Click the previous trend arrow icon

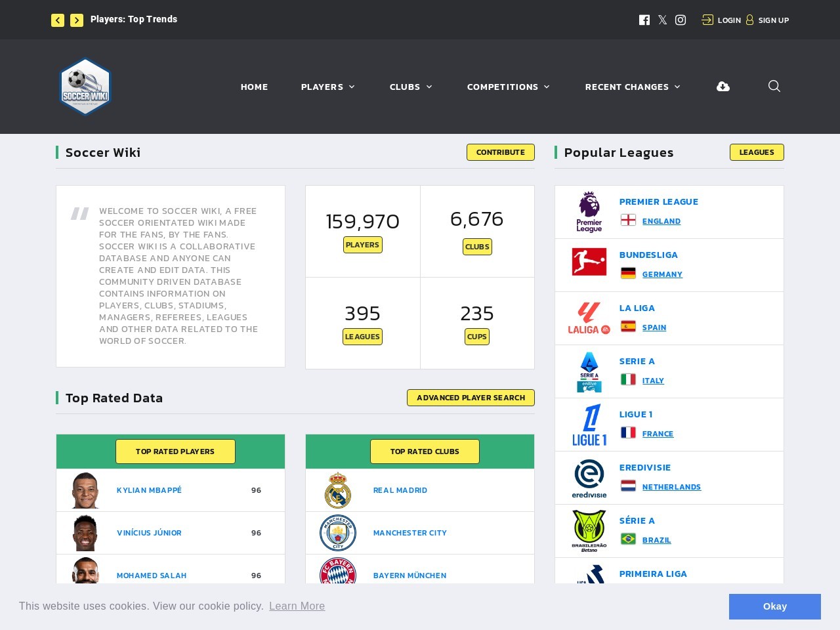pyautogui.click(x=58, y=20)
